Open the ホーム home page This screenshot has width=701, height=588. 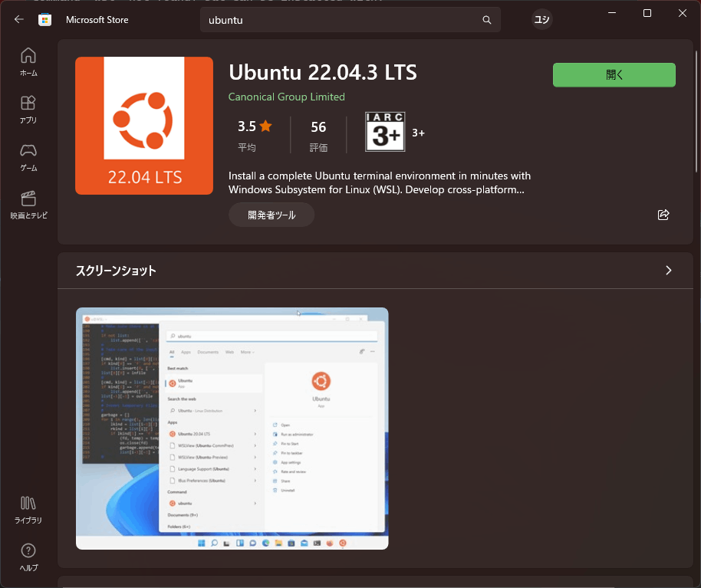click(28, 61)
